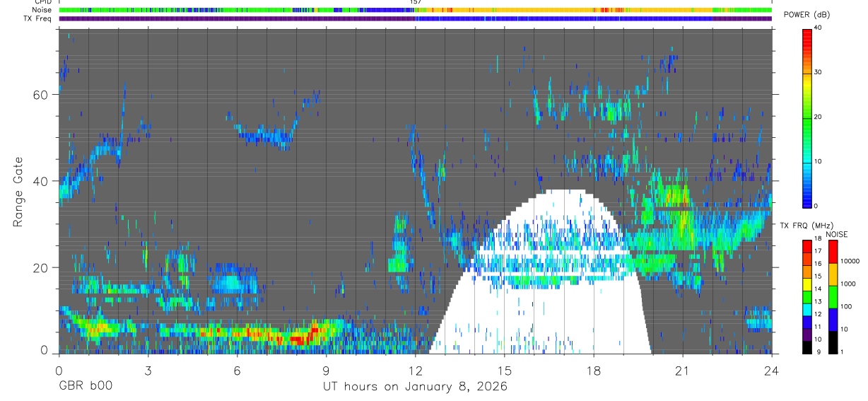The image size is (868, 401).
Task: Click the 15 tick on UT hours axis
Action: 504,371
